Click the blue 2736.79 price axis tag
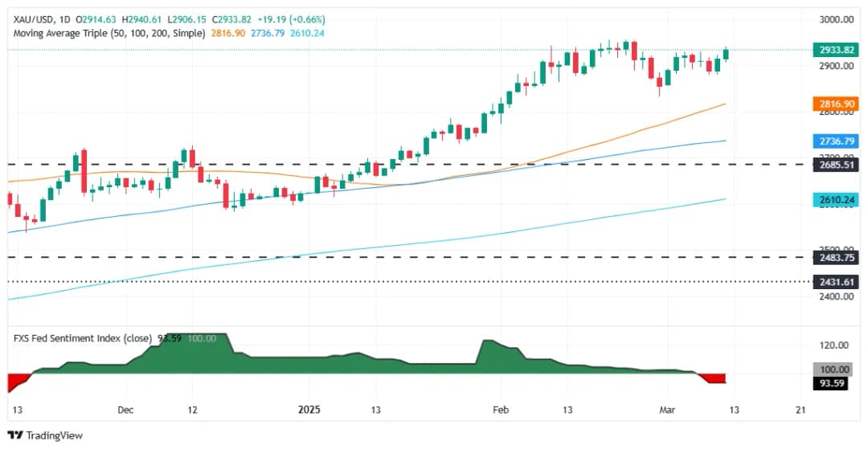Image resolution: width=868 pixels, height=449 pixels. 837,141
